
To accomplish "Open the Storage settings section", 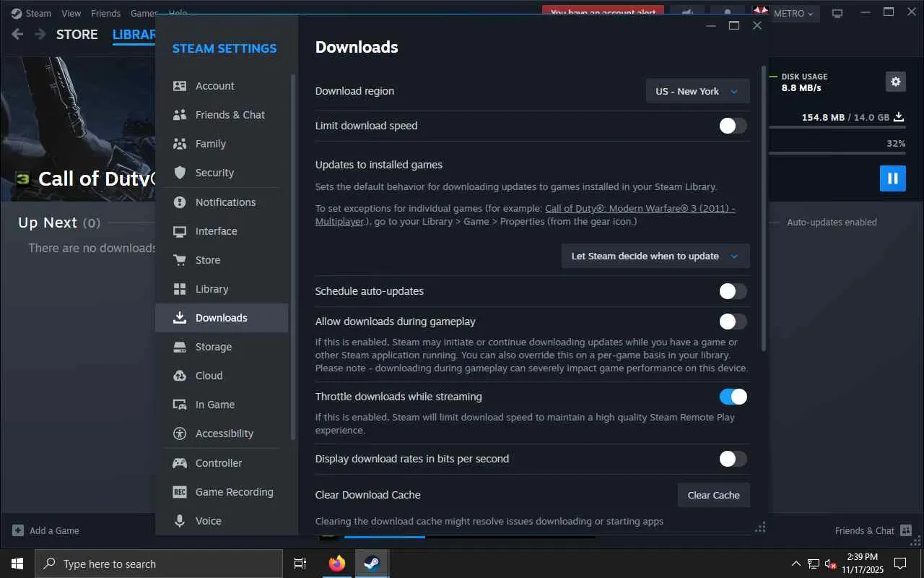I will coord(222,347).
